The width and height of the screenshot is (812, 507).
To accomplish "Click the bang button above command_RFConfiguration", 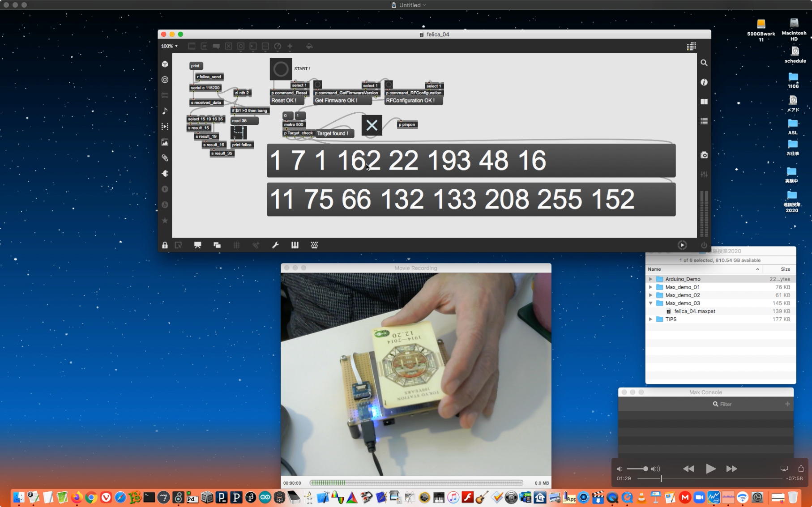I will pyautogui.click(x=389, y=85).
